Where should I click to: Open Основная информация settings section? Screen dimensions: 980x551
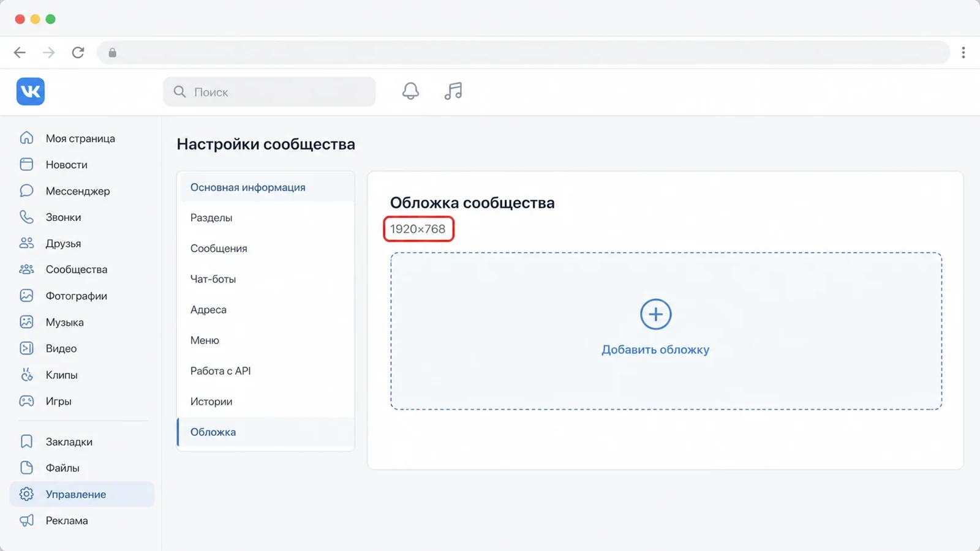[x=266, y=187]
